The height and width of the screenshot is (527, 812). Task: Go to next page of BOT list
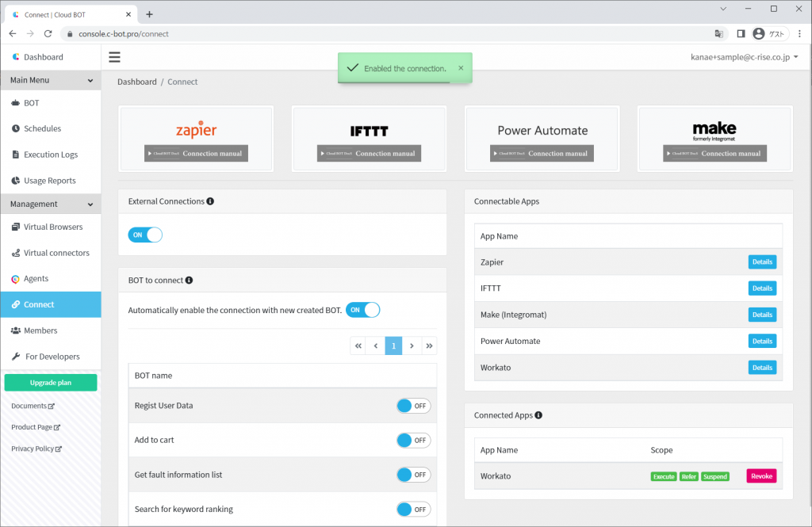tap(412, 346)
